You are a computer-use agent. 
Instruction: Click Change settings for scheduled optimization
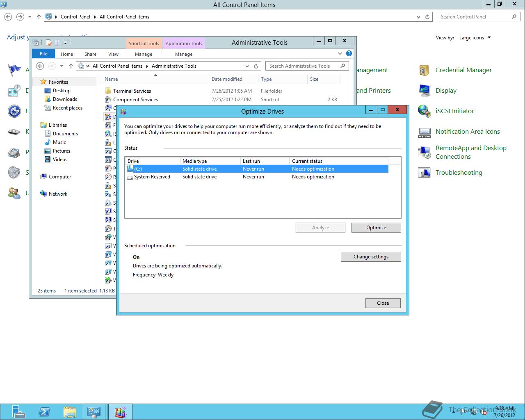tap(371, 257)
